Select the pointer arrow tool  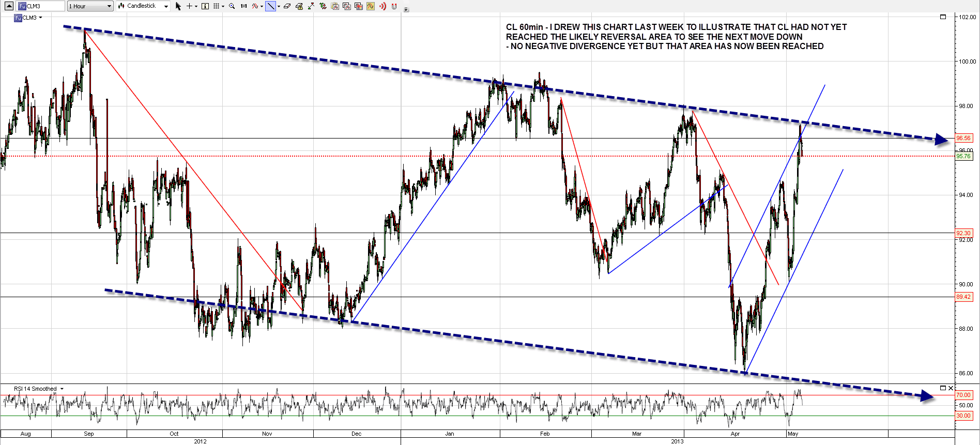click(x=178, y=6)
